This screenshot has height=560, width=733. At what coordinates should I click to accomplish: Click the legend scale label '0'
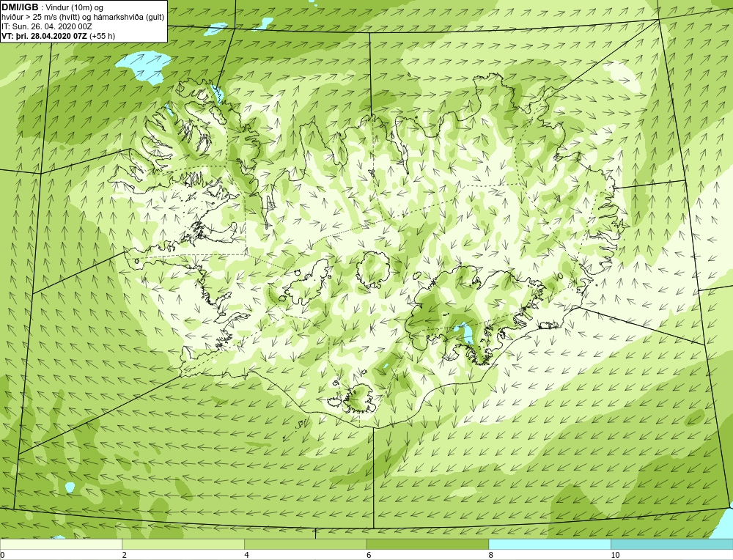click(x=2, y=555)
